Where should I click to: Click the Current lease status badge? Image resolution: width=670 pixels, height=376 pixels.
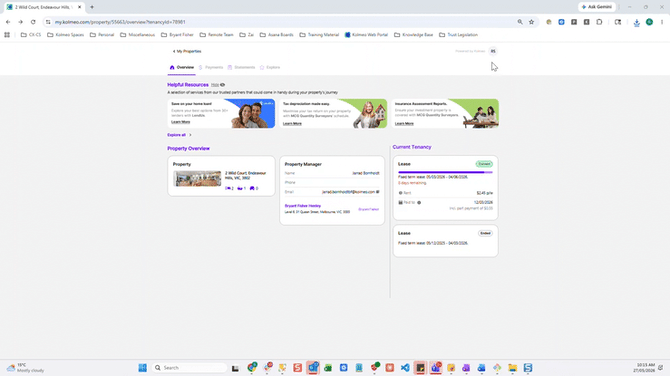pyautogui.click(x=484, y=164)
